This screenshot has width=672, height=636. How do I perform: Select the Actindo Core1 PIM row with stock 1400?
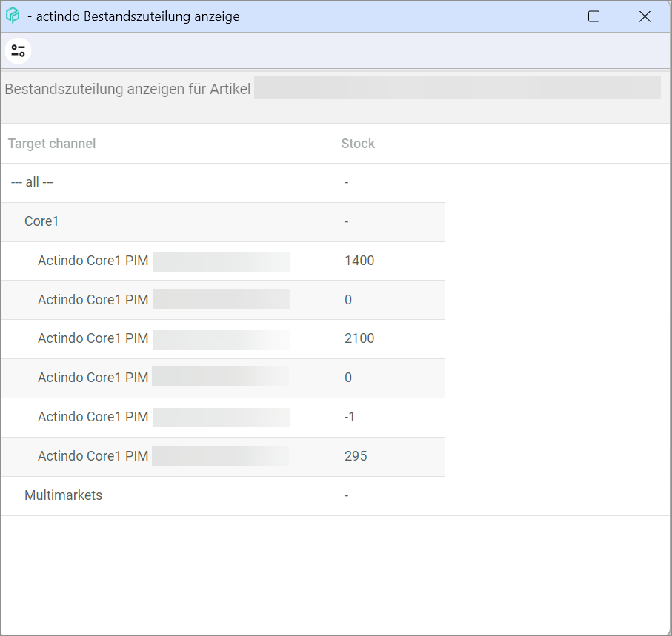222,261
